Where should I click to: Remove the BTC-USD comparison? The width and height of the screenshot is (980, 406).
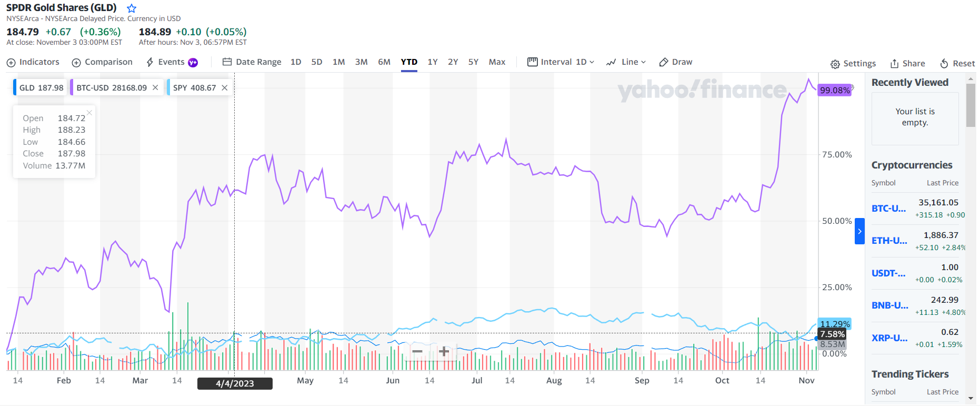point(155,87)
